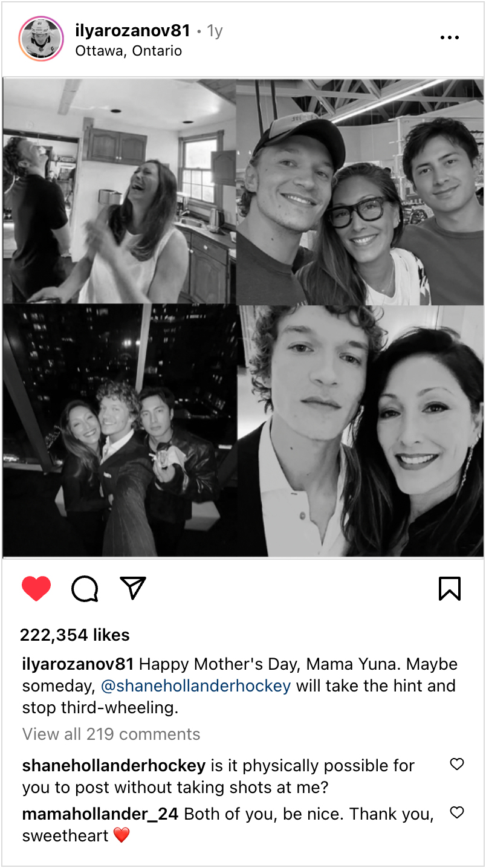This screenshot has width=486, height=868.
Task: Tap the bottom-right close-up selfie photo
Action: click(x=360, y=430)
